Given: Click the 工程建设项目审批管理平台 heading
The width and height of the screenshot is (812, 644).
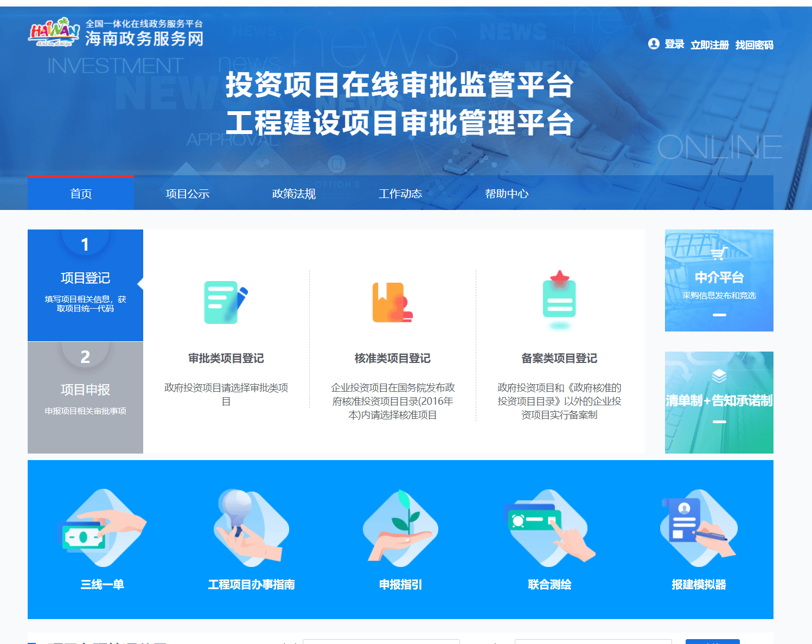Looking at the screenshot, I should click(400, 123).
